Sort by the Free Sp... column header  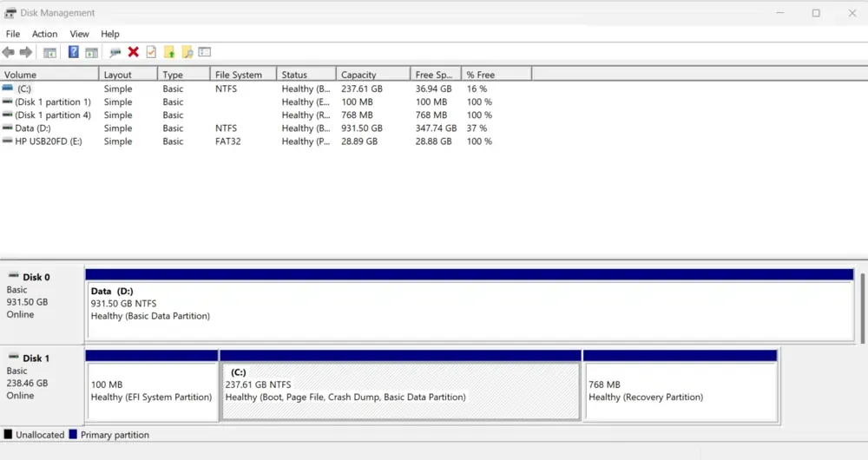(436, 74)
